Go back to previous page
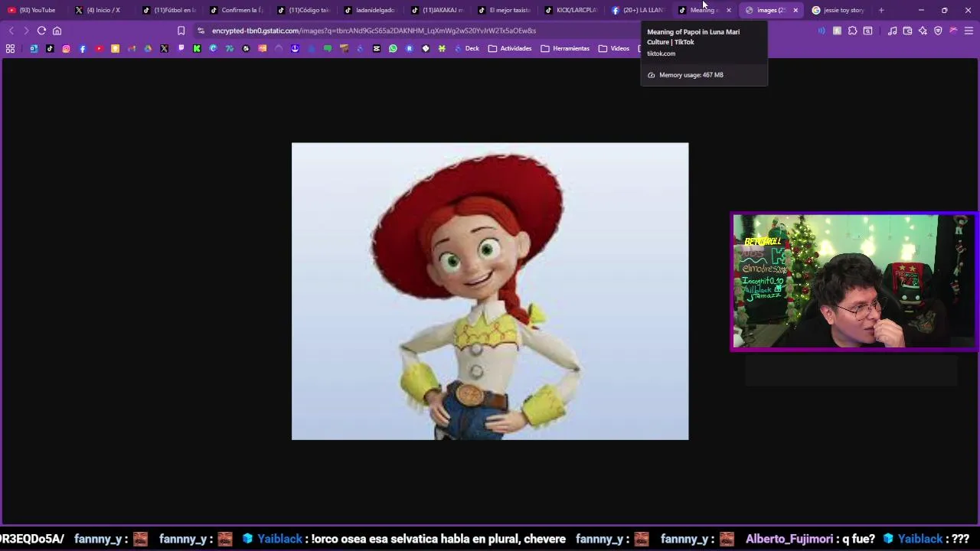 coord(11,31)
